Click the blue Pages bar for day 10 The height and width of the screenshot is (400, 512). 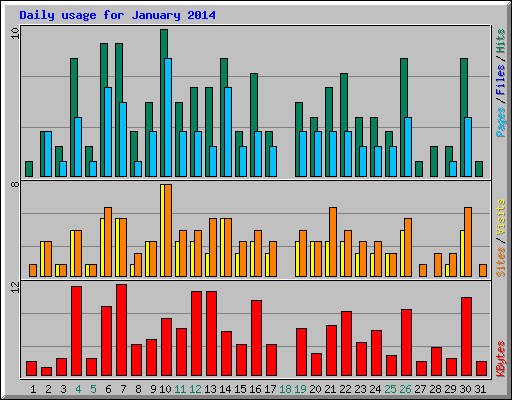point(168,117)
